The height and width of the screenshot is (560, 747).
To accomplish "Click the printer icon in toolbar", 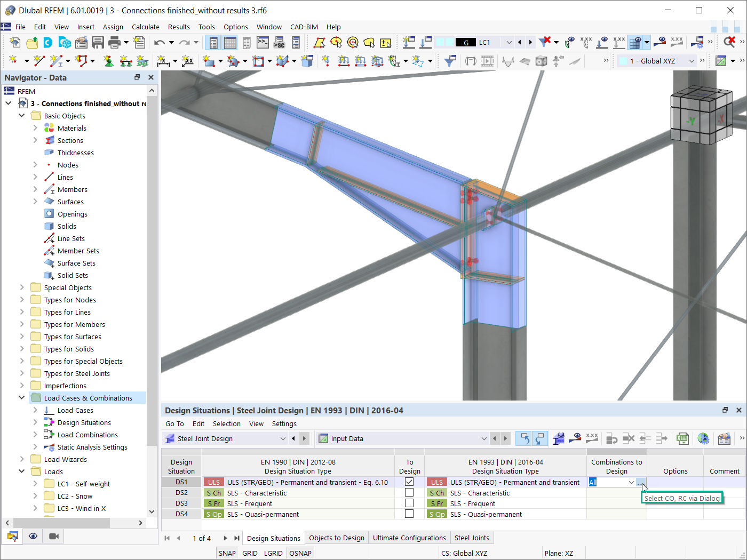I will 114,42.
